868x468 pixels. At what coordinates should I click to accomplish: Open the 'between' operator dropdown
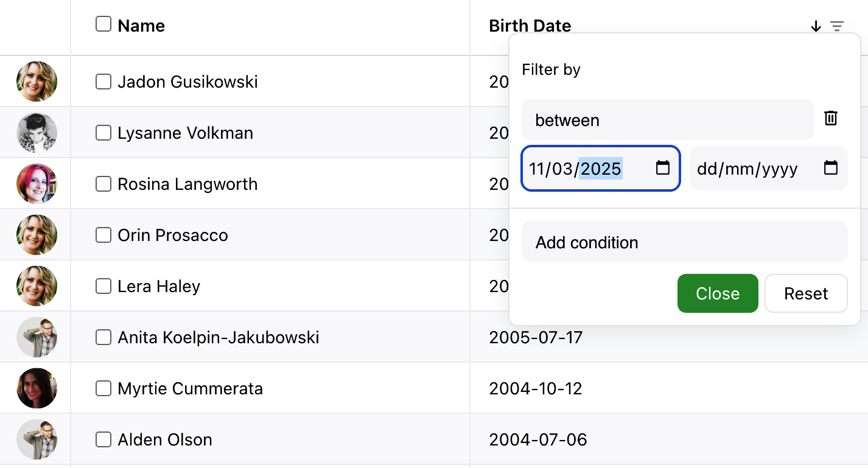click(x=667, y=120)
